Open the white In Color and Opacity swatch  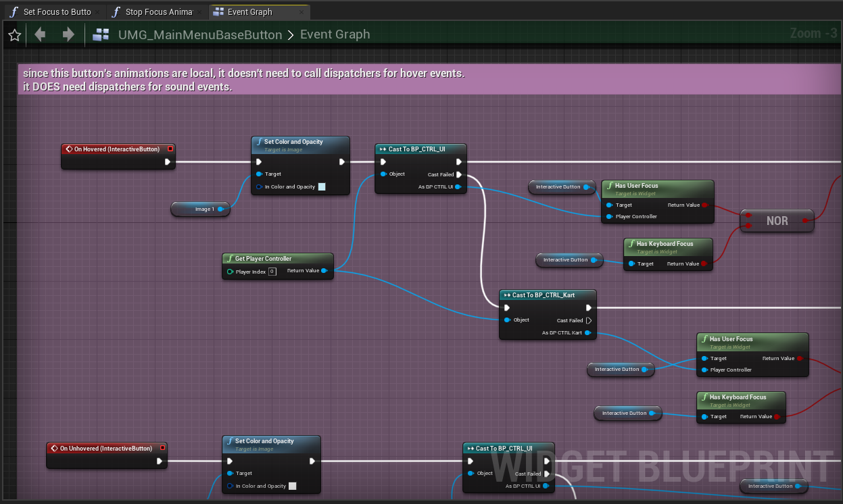click(293, 486)
